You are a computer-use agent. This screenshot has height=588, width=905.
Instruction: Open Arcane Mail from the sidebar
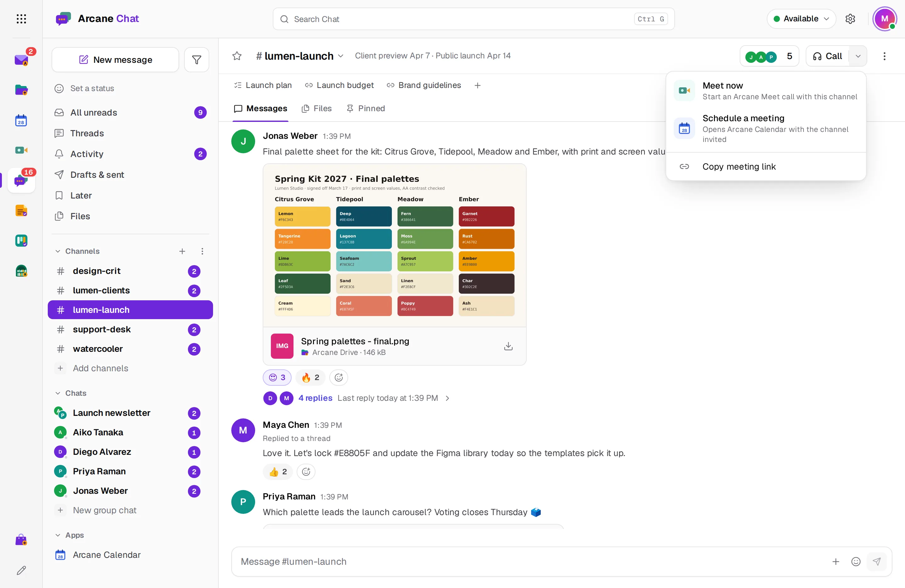(21, 60)
